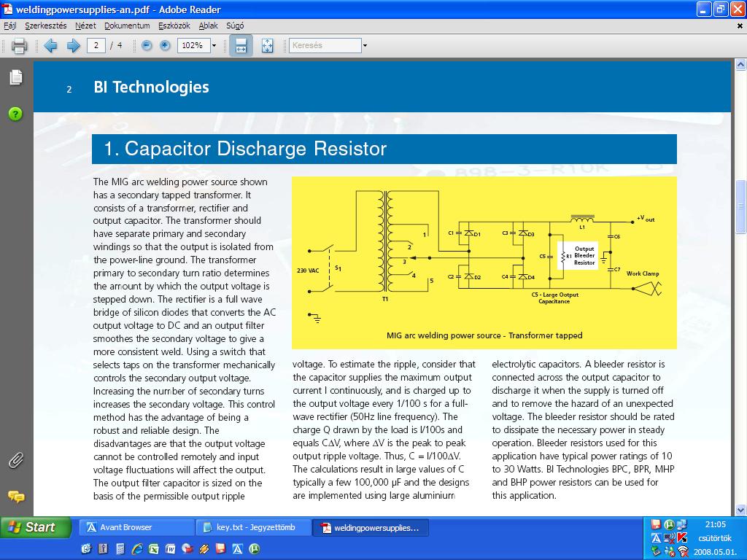The height and width of the screenshot is (560, 747).
Task: Click the Avant Browser tray icon
Action: (656, 538)
